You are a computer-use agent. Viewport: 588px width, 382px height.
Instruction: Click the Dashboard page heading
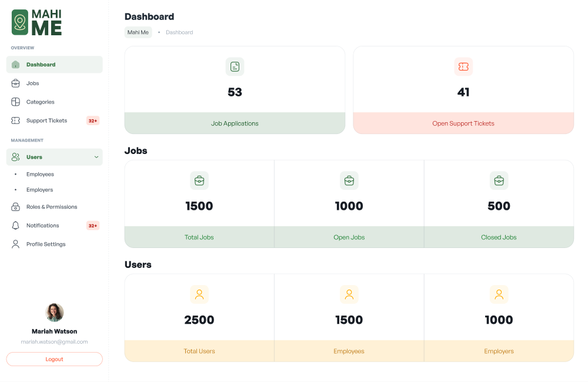click(149, 16)
